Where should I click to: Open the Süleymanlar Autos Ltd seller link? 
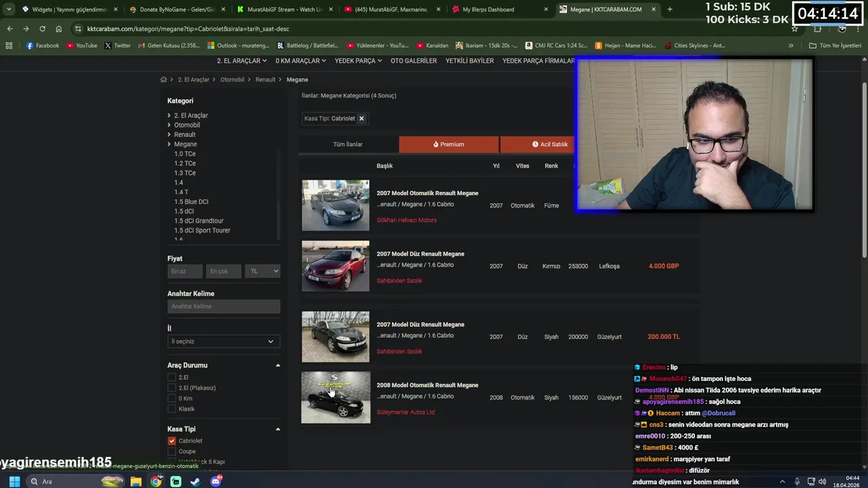tap(406, 412)
